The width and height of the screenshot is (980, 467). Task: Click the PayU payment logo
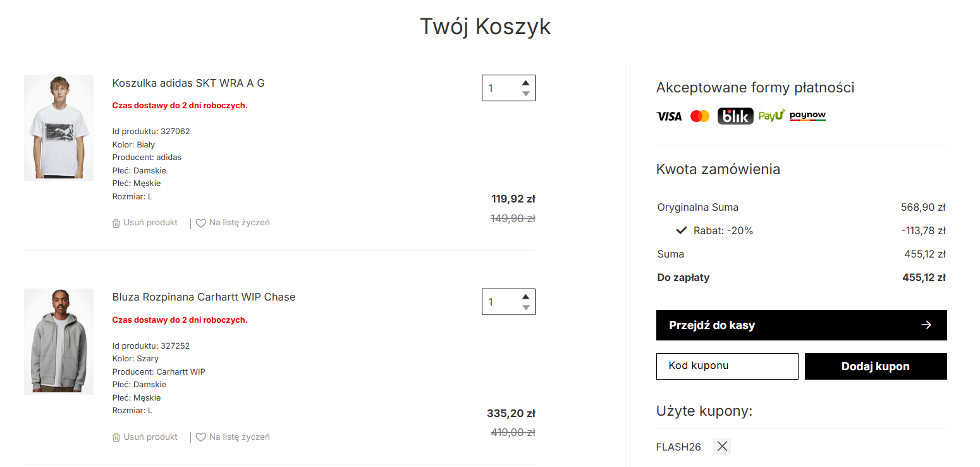(771, 115)
